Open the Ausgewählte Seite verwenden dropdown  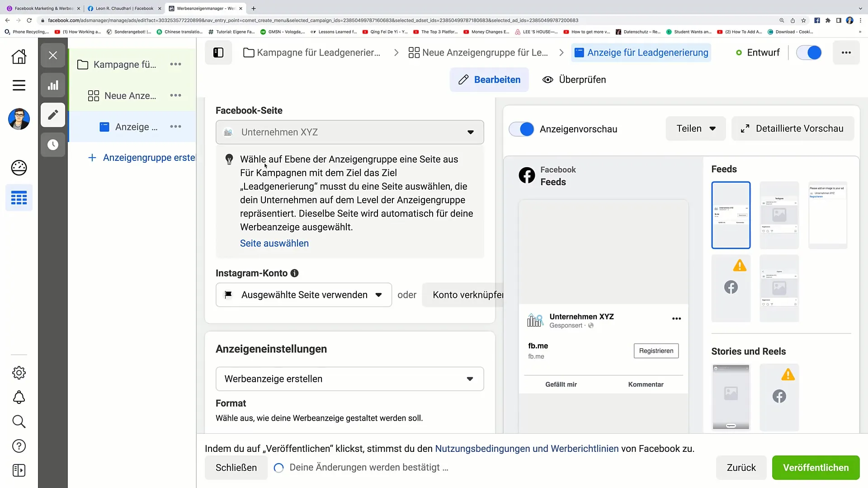click(x=303, y=295)
